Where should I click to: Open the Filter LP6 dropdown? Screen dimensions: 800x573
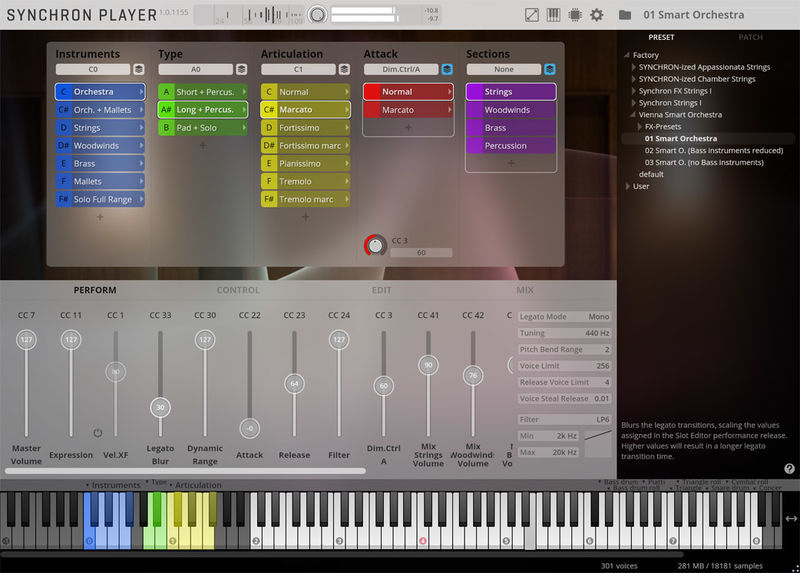[x=564, y=419]
